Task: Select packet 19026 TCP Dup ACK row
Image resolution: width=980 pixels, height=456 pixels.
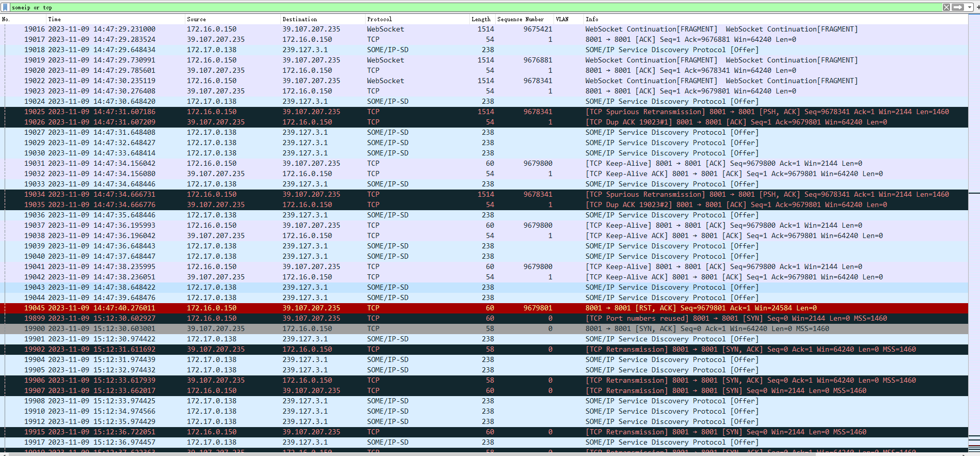Action: pos(484,122)
